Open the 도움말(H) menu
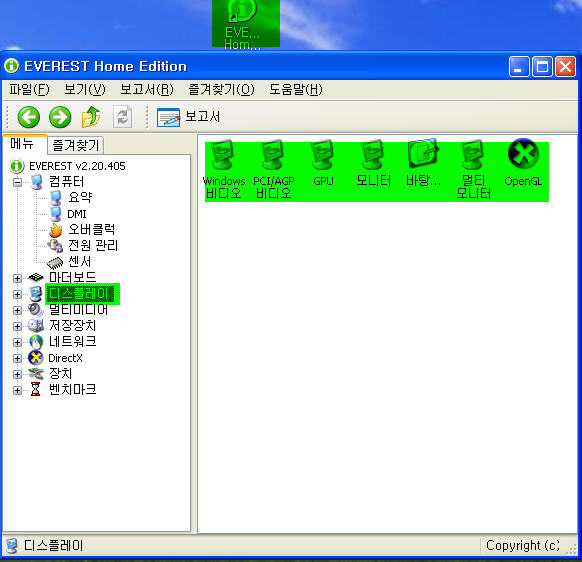This screenshot has height=562, width=582. tap(296, 89)
